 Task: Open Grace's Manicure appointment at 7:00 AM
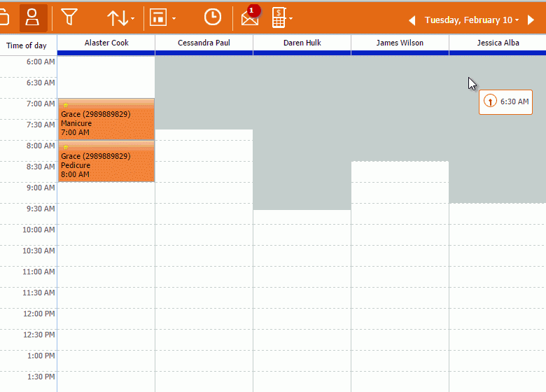(x=106, y=120)
